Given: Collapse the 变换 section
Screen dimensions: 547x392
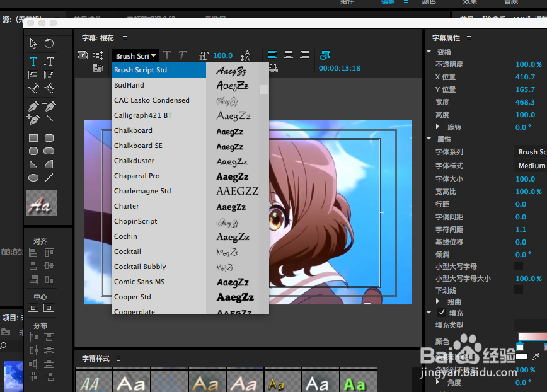Looking at the screenshot, I should coord(429,52).
